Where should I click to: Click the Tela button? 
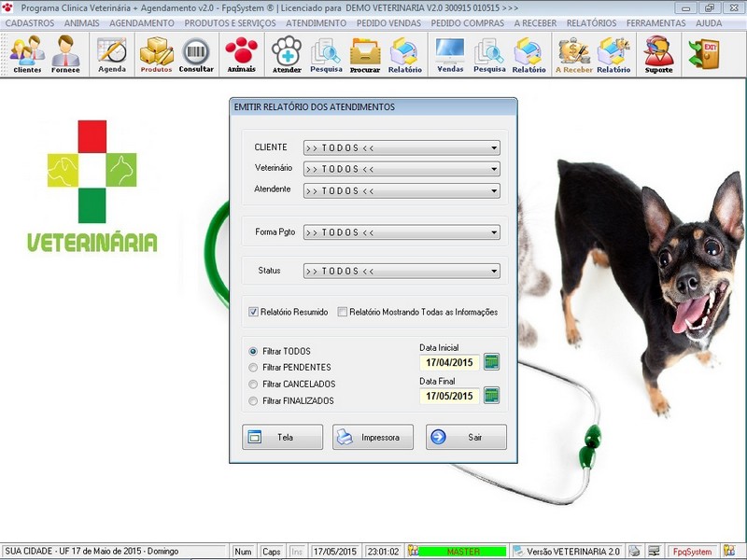(x=283, y=437)
